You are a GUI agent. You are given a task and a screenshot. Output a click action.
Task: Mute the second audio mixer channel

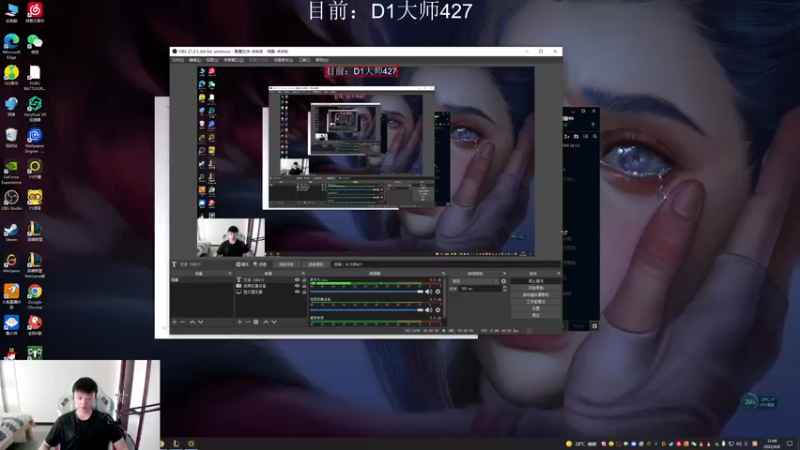pyautogui.click(x=429, y=310)
